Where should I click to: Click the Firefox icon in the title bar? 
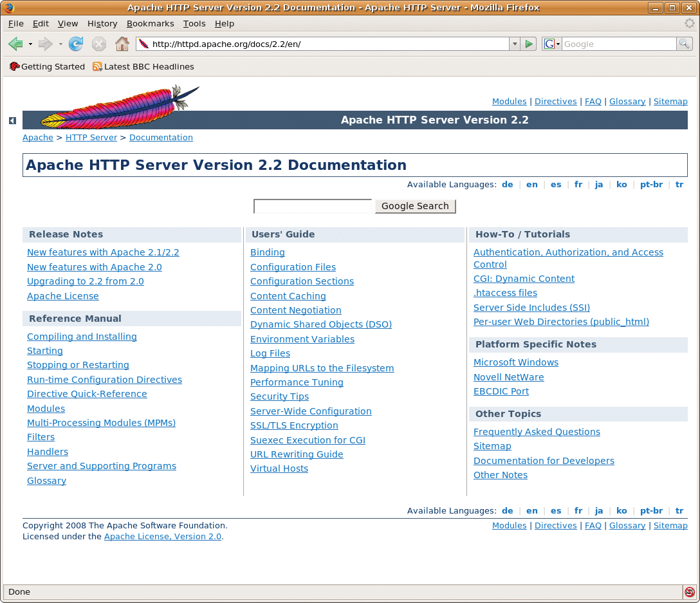click(9, 8)
